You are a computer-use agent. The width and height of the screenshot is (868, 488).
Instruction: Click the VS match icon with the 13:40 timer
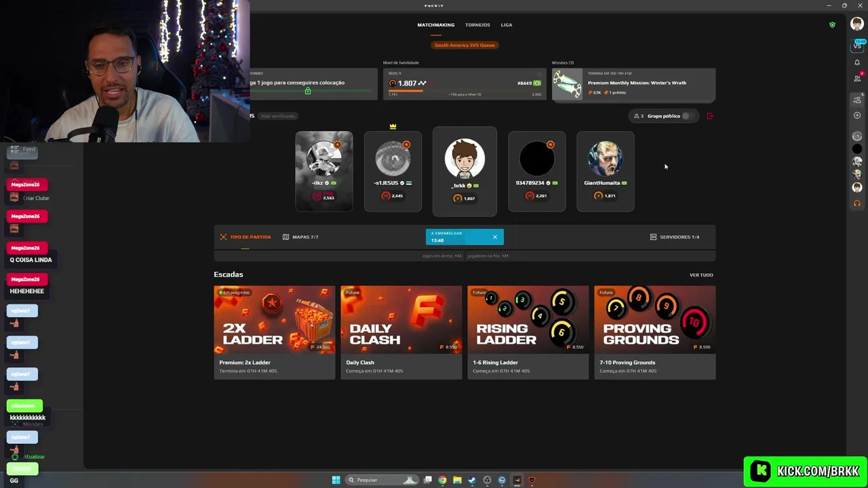[x=857, y=45]
